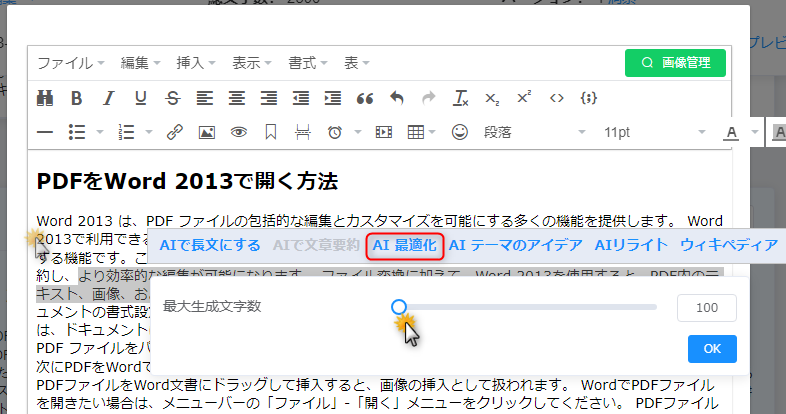Redo the last undone edit
This screenshot has height=414, width=786.
(x=429, y=98)
